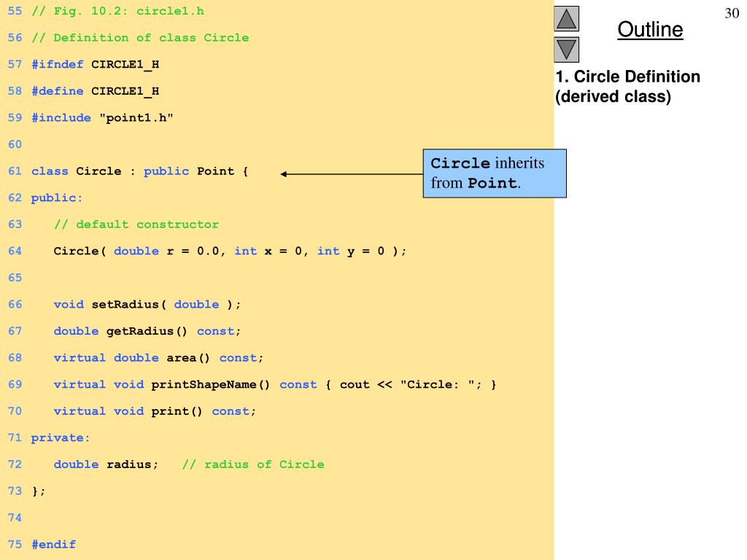Screen dimensions: 747x560
Task: Open the Outline link
Action: pos(650,29)
